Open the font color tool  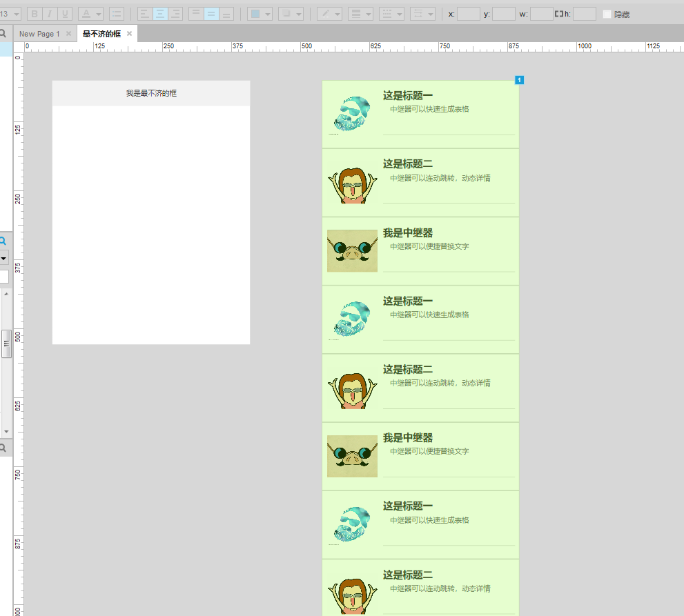84,12
